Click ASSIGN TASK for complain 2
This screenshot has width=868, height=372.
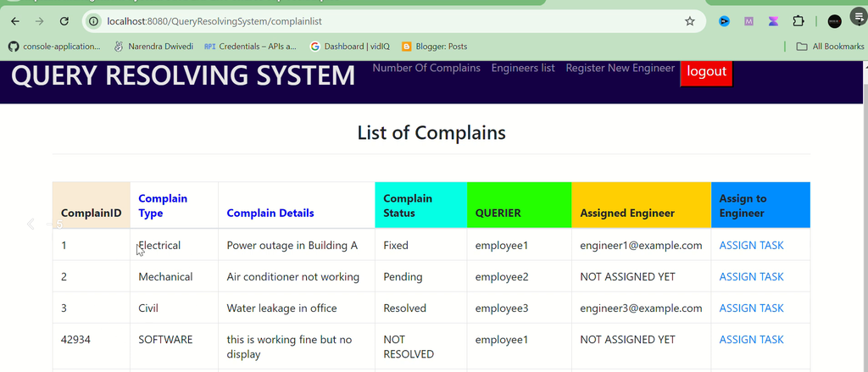751,277
